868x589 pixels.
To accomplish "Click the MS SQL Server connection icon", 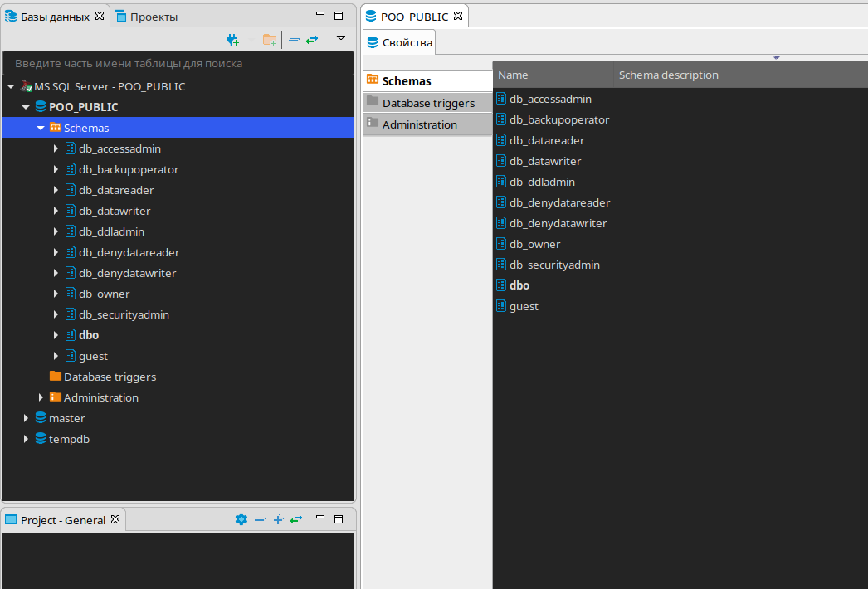I will (27, 86).
